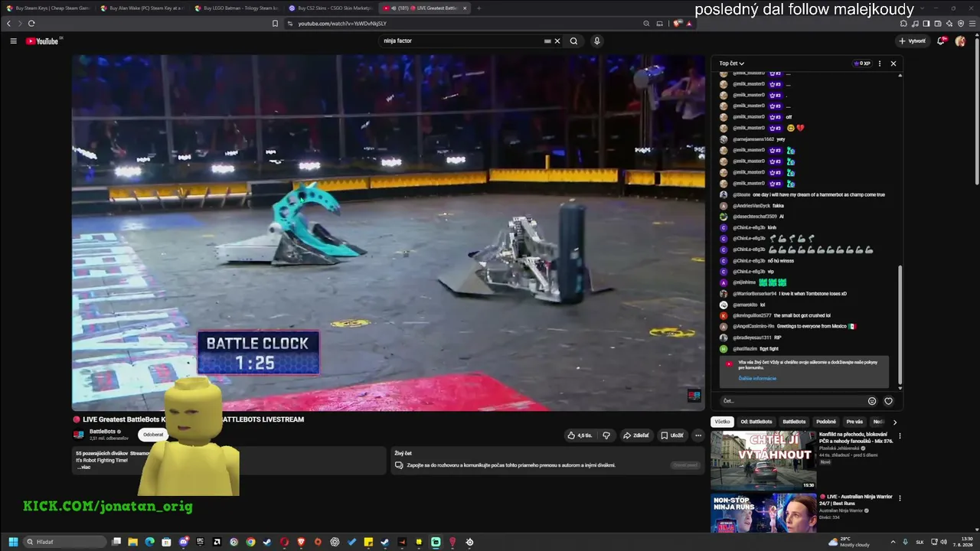Expand the 'Top čet' chat mode dropdown
This screenshot has height=551, width=980.
pyautogui.click(x=731, y=64)
